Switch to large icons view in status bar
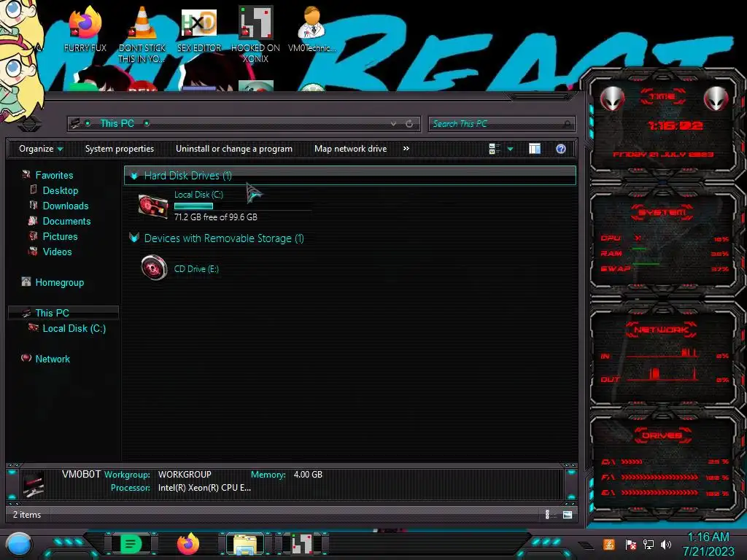 point(568,514)
